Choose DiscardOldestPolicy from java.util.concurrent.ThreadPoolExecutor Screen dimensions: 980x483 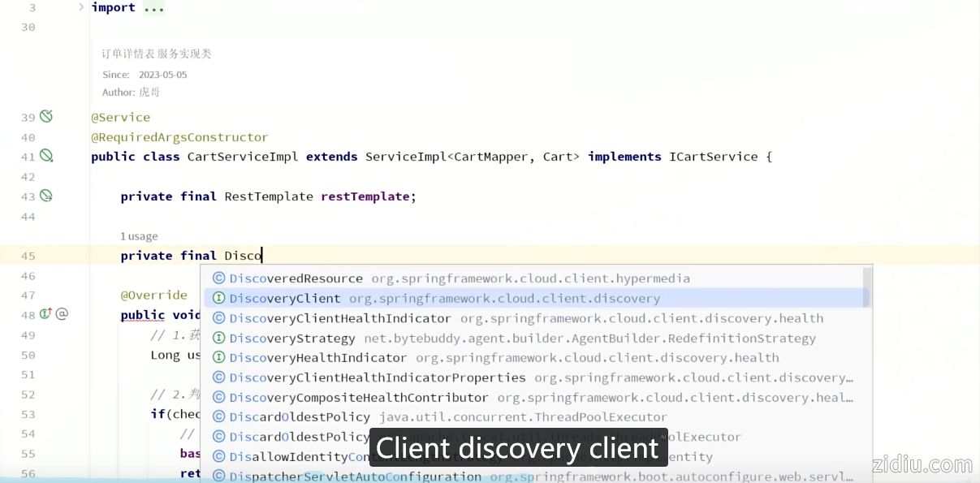[300, 417]
